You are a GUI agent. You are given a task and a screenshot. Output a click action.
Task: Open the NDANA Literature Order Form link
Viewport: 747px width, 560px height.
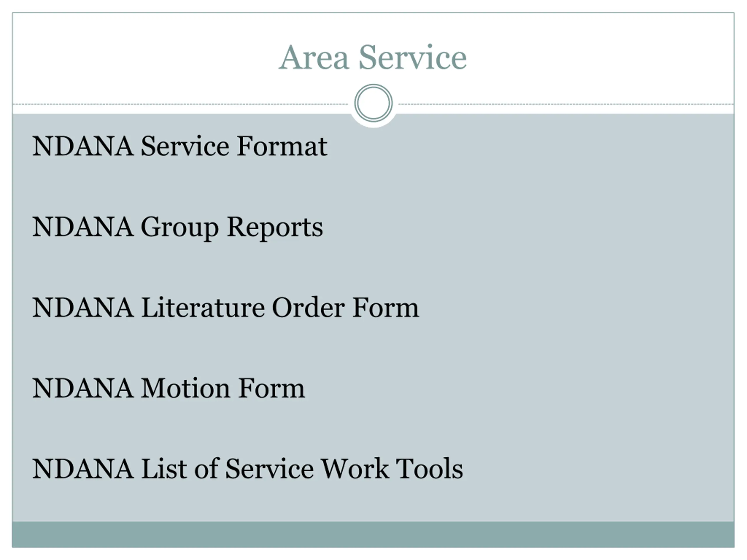point(226,307)
